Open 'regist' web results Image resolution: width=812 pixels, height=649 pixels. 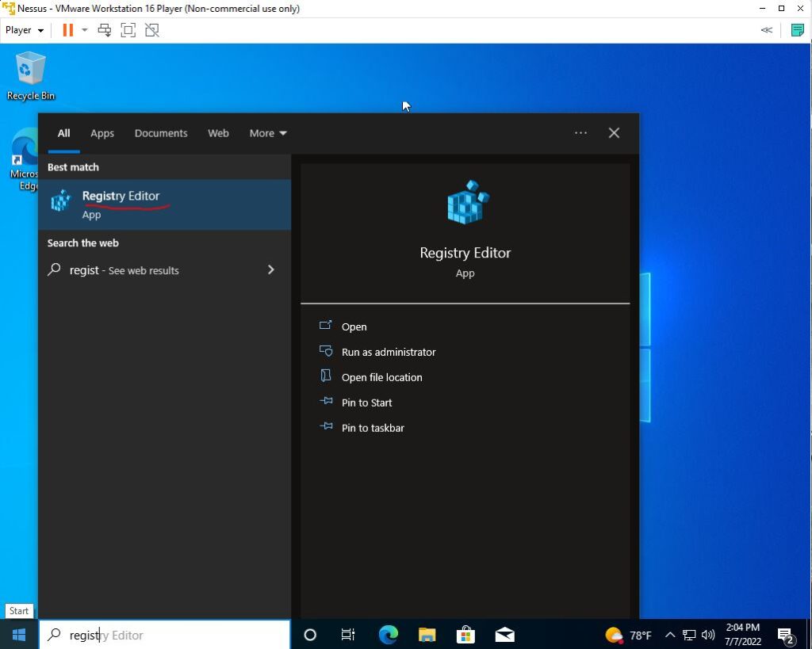tap(164, 270)
